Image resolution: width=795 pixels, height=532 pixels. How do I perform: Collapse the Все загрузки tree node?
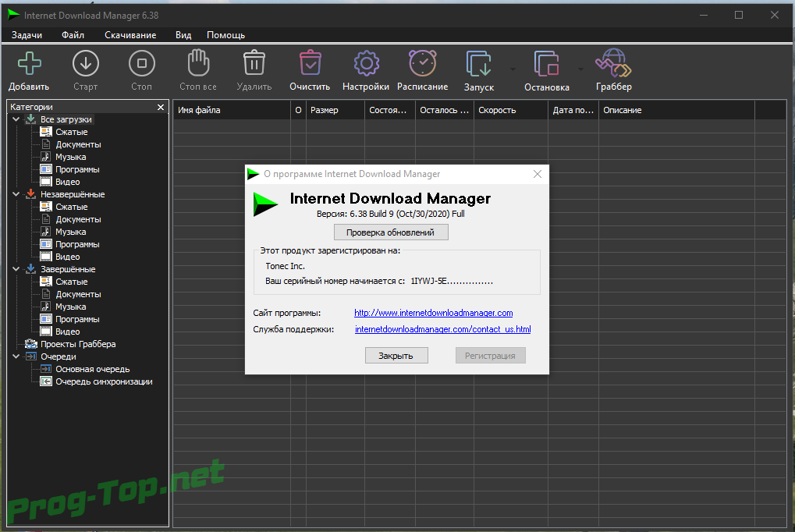pyautogui.click(x=16, y=119)
